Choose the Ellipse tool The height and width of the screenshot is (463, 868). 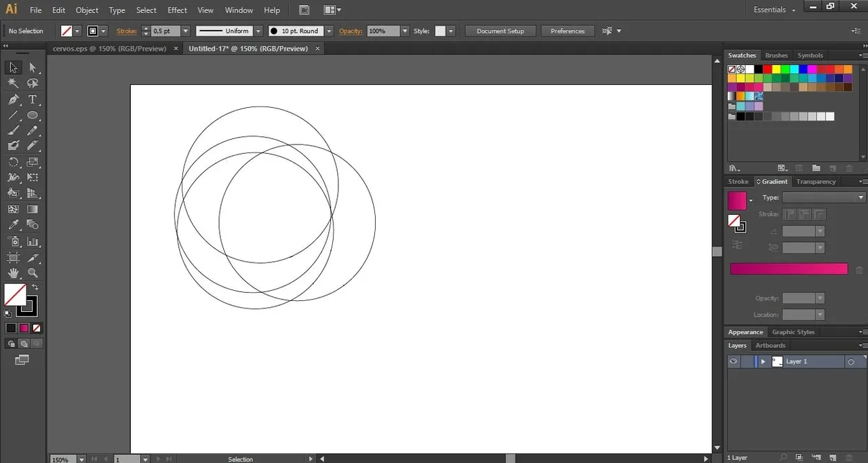tap(32, 115)
